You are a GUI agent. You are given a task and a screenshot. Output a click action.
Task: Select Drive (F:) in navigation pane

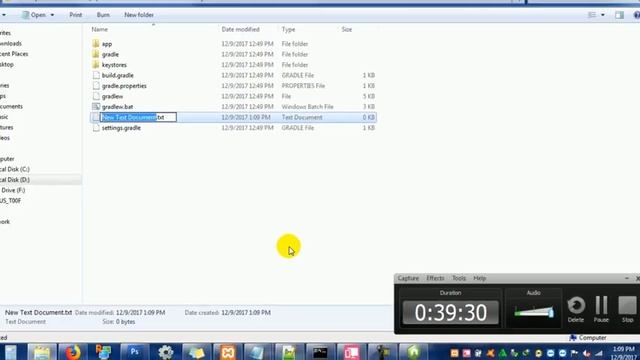pos(13,190)
